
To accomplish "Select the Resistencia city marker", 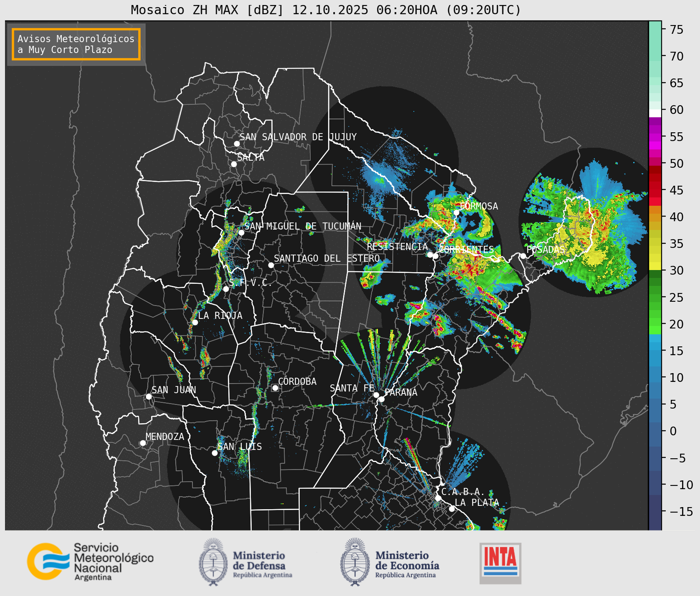I will click(430, 255).
